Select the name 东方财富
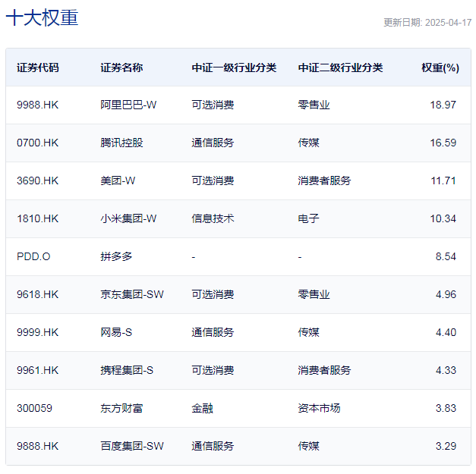The image size is (476, 474). (x=121, y=408)
